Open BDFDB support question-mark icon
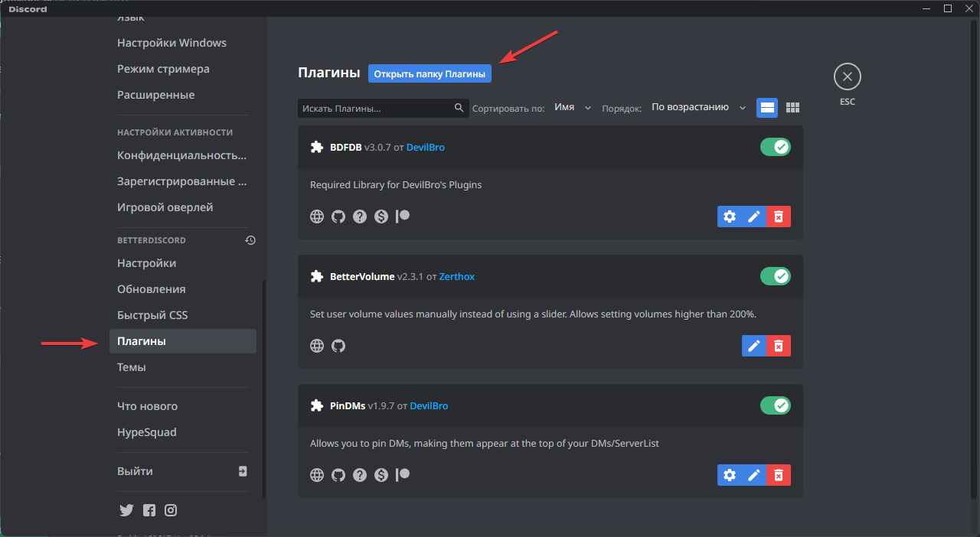Viewport: 980px width, 537px height. point(360,216)
